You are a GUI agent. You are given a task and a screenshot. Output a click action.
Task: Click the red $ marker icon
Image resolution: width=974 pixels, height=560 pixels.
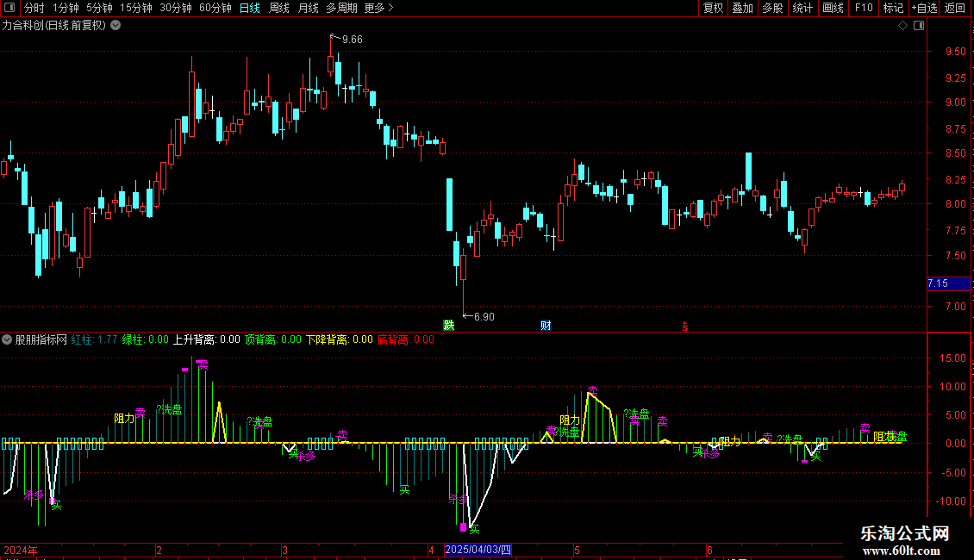coord(685,327)
